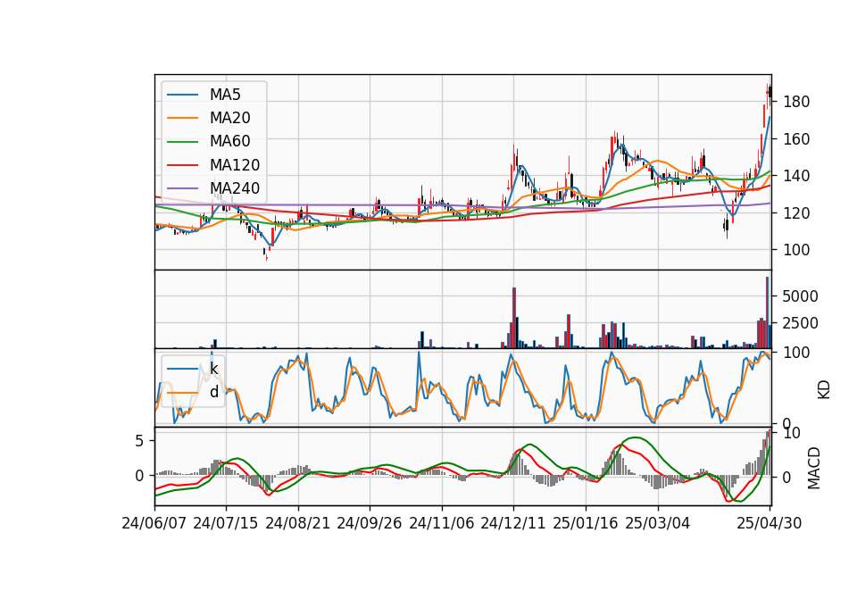
Task: Click the k legend label in KD panel
Action: (x=214, y=369)
